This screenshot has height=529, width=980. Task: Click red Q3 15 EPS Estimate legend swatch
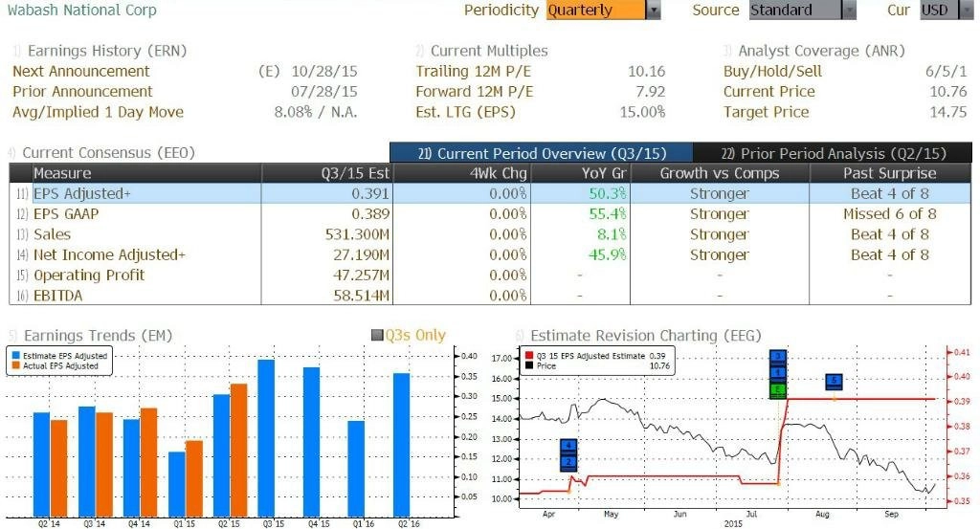(x=529, y=355)
